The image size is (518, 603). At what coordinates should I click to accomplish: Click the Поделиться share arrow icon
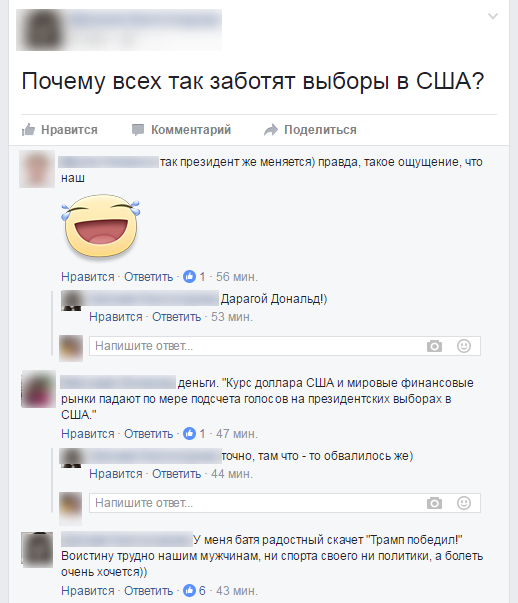pos(271,130)
